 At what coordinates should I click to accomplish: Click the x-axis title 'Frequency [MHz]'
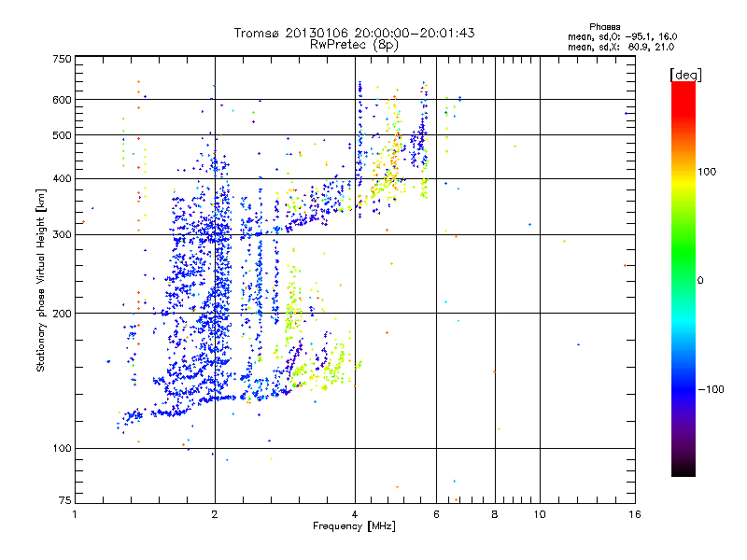coord(354,526)
